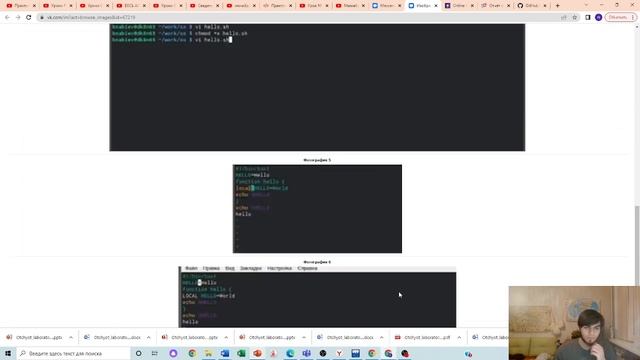Click the Windows taskbar search box
The width and height of the screenshot is (640, 360).
pos(73,353)
